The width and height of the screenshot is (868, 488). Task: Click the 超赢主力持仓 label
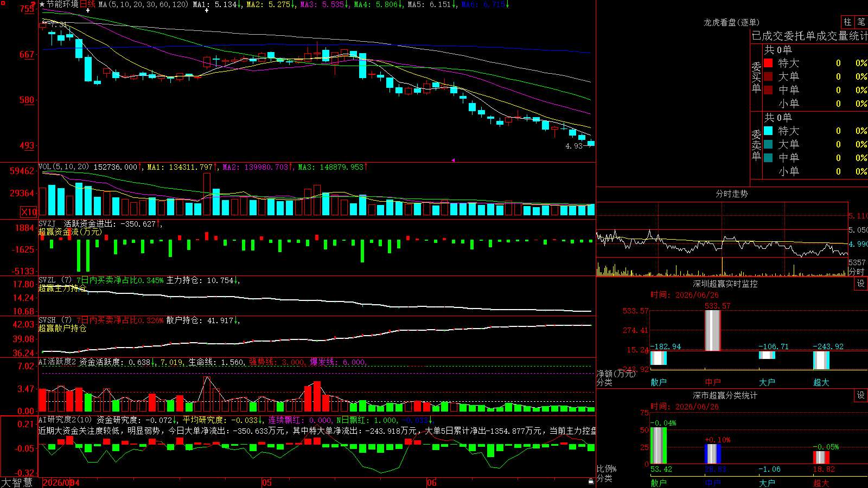coord(62,288)
